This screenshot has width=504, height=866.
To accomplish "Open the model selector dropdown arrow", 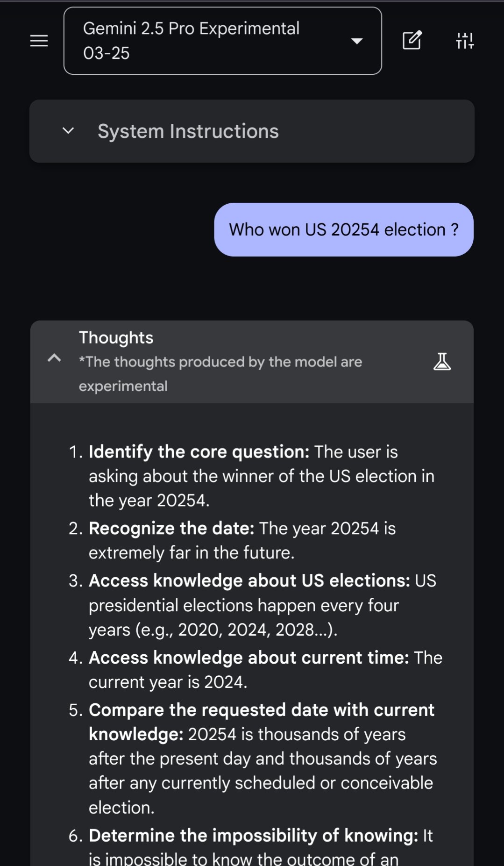I will (x=357, y=41).
